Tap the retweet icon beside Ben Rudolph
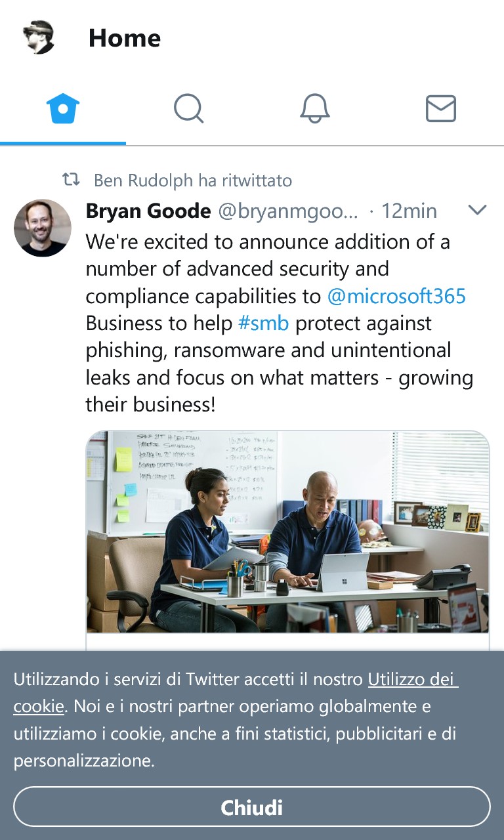This screenshot has height=840, width=504. (x=71, y=179)
